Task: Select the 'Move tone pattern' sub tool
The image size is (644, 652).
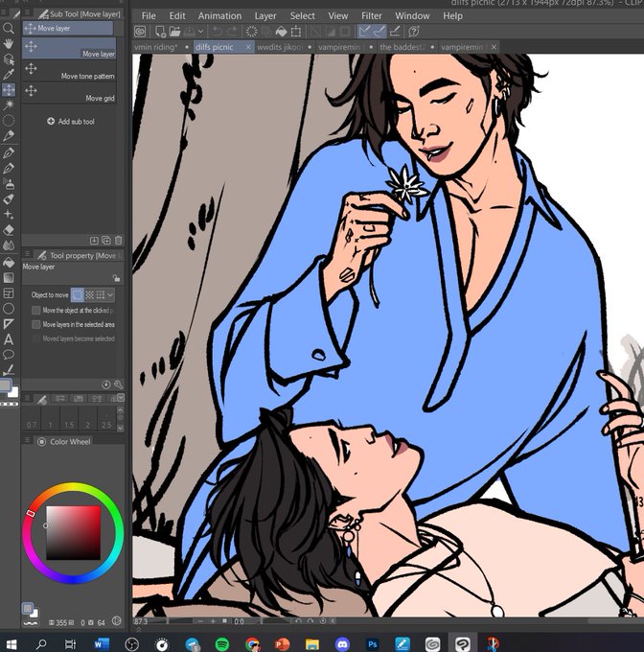Action: 69,71
